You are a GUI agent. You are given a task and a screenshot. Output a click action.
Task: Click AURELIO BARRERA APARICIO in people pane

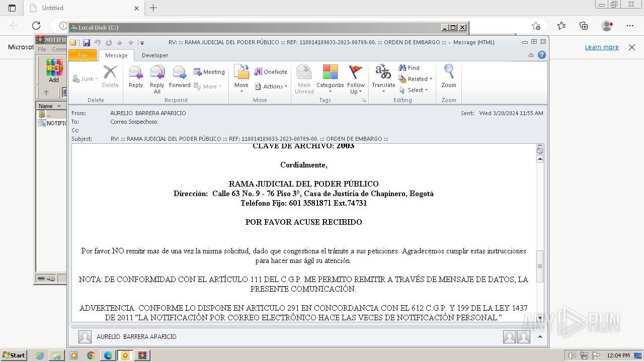pyautogui.click(x=136, y=337)
